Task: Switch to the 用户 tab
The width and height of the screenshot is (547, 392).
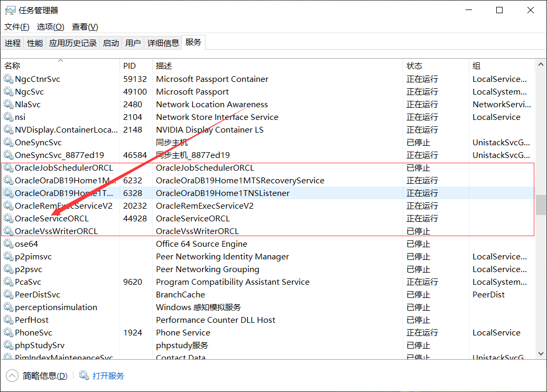Action: 133,43
